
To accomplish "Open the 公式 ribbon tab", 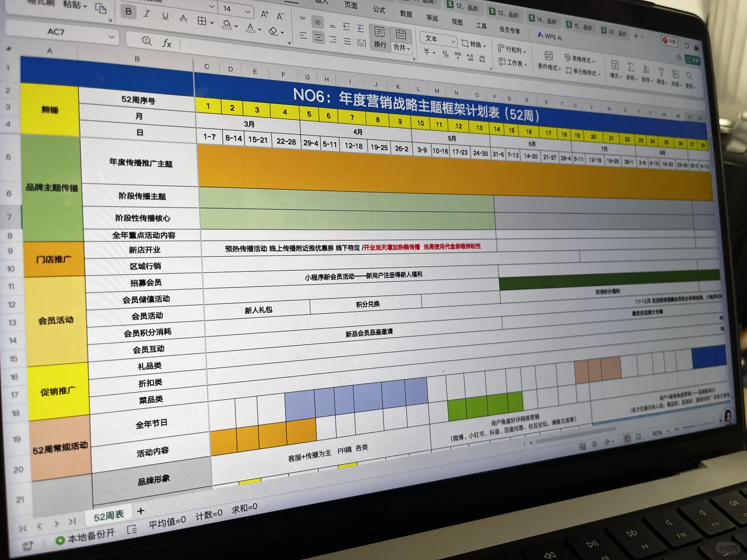I will click(379, 9).
